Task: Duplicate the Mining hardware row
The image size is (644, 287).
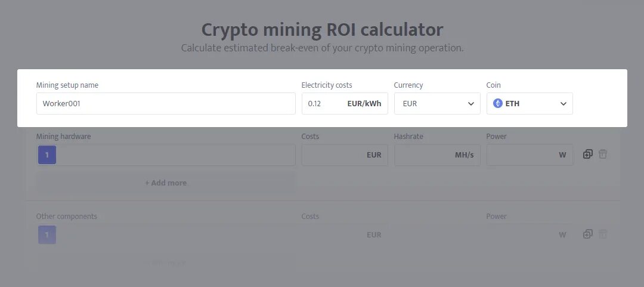Action: (587, 154)
